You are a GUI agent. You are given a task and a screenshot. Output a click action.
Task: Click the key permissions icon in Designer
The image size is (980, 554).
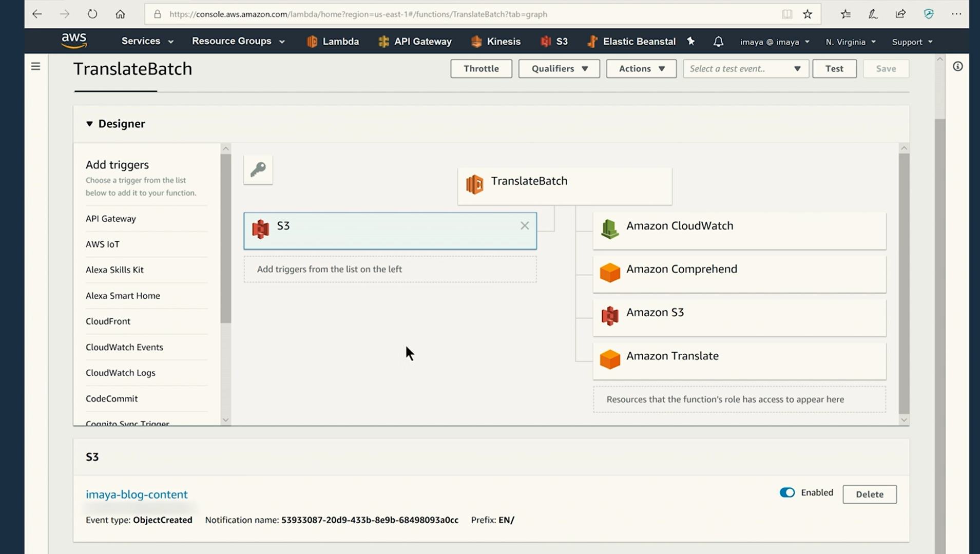tap(258, 169)
